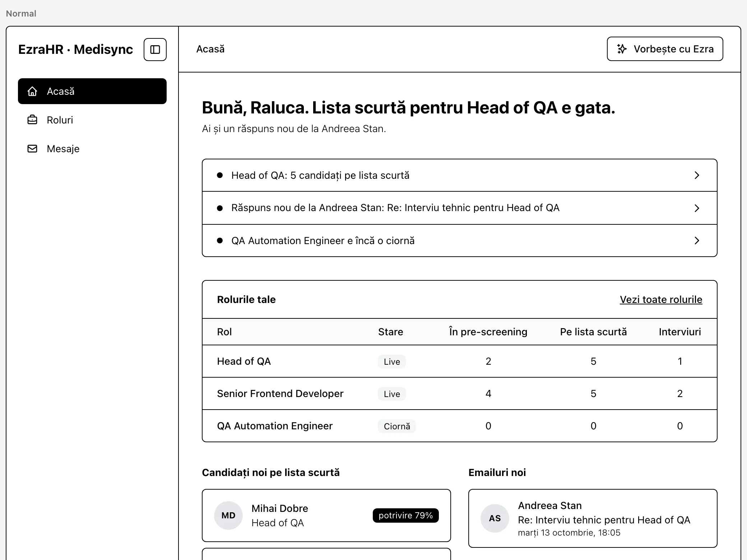Follow the Vezi toate rolurile link
Screen dimensions: 747x560
[661, 299]
